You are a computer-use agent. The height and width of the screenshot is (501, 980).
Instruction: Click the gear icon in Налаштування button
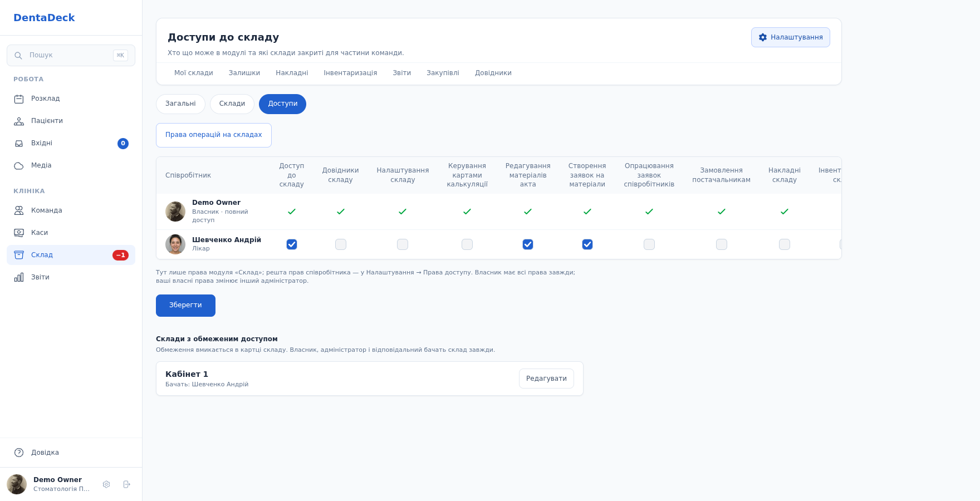[763, 37]
